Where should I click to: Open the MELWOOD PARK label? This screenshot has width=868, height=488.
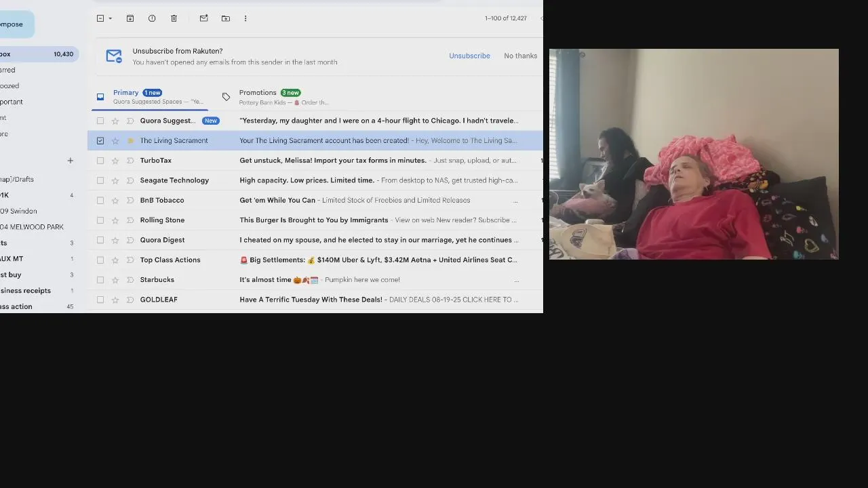(32, 227)
